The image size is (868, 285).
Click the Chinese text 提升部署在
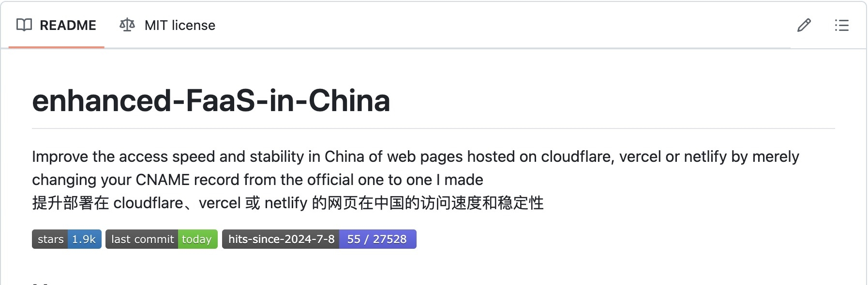coord(71,203)
